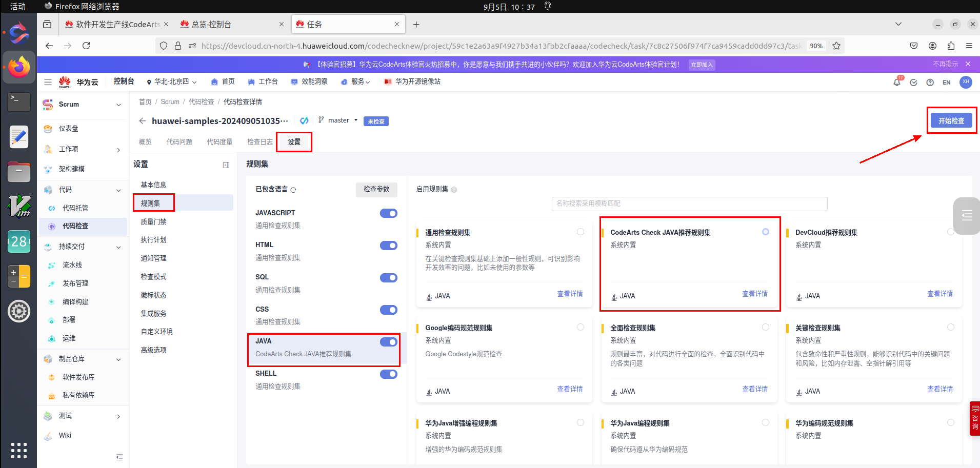Viewport: 980px width, 468px height.
Task: Expand the Scrum project dropdown
Action: 118,105
